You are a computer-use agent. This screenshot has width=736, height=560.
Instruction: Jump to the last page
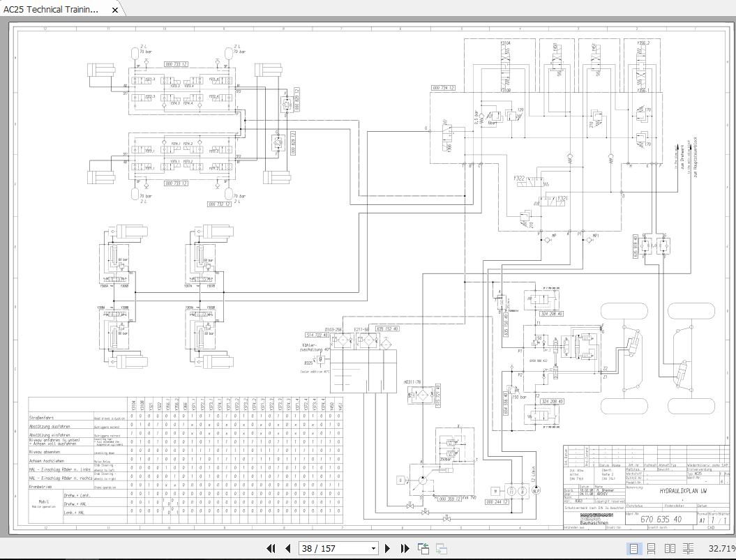(x=404, y=549)
